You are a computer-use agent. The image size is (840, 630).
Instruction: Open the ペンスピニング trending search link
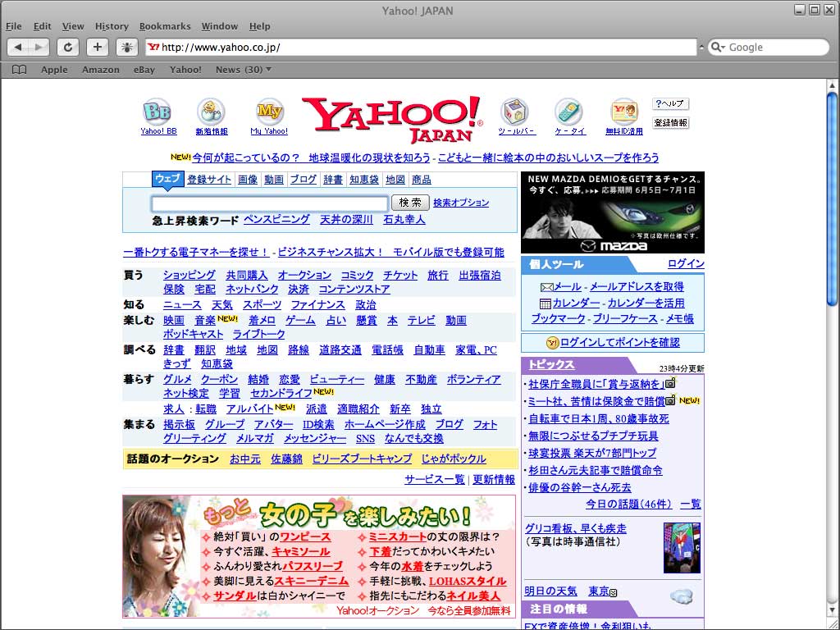[276, 220]
